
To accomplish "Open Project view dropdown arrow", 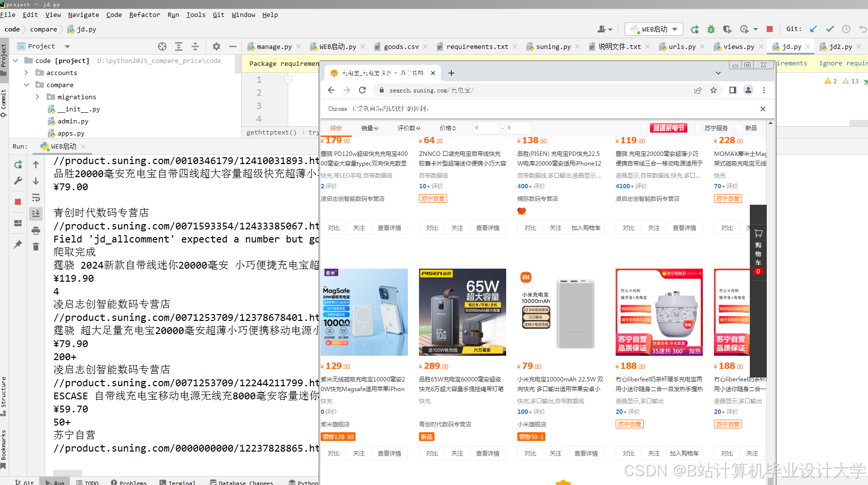I will 67,46.
